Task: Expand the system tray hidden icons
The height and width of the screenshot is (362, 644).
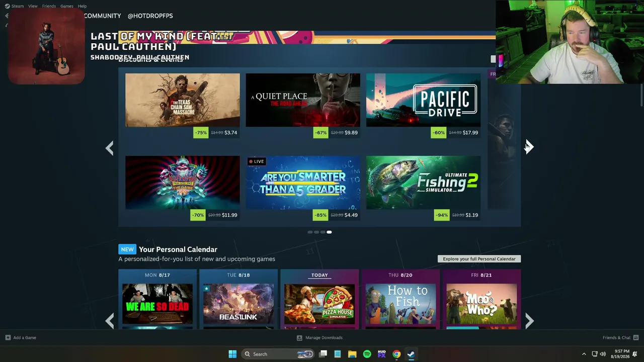Action: [x=584, y=354]
